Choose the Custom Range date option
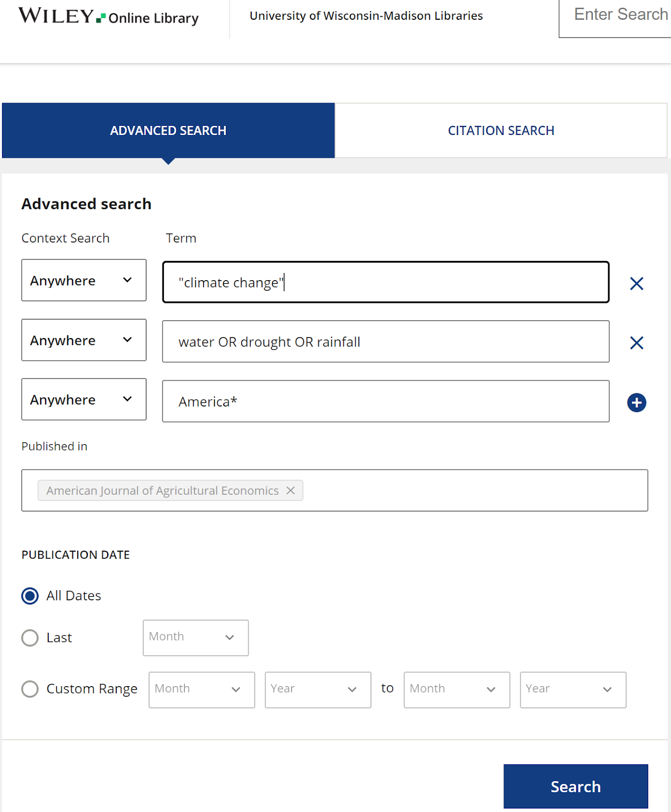The height and width of the screenshot is (812, 671). (x=30, y=689)
